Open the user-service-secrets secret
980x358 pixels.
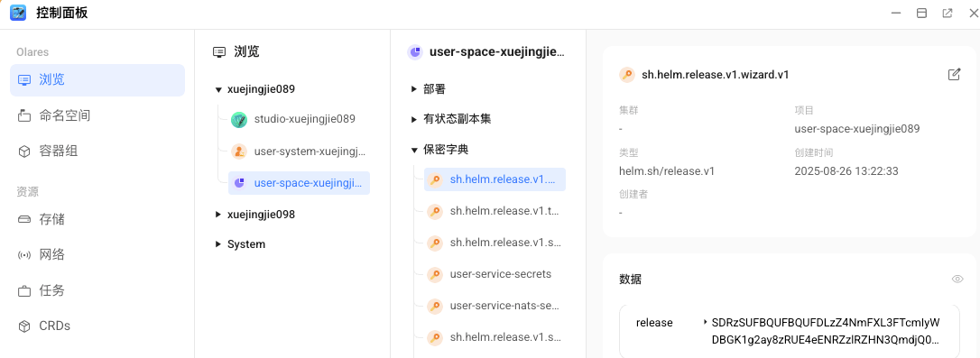tap(495, 273)
